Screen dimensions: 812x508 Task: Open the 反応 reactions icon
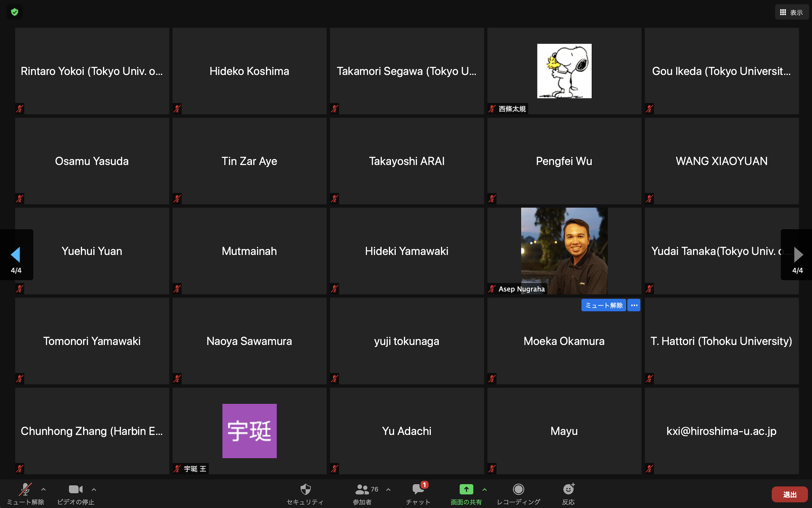tap(569, 489)
